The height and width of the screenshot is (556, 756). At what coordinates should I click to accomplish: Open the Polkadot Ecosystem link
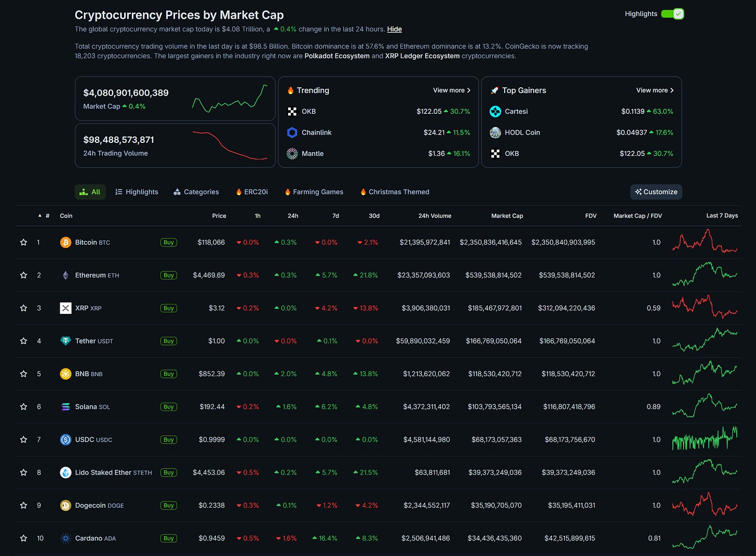337,56
